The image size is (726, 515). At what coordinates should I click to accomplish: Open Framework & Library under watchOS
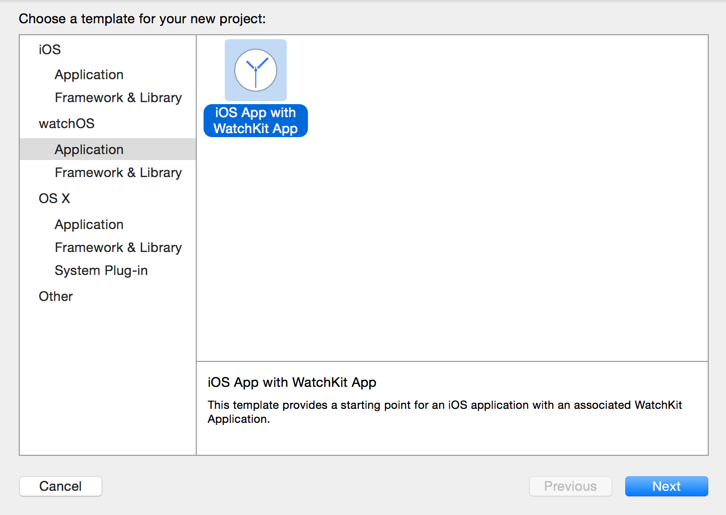click(x=118, y=173)
